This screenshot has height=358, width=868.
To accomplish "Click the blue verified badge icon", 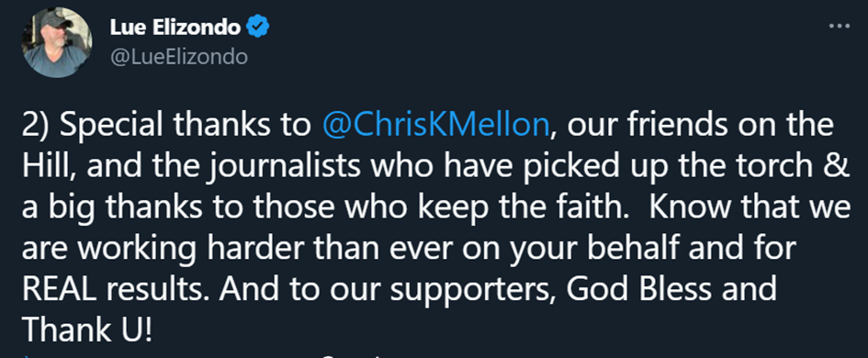I will pyautogui.click(x=257, y=27).
